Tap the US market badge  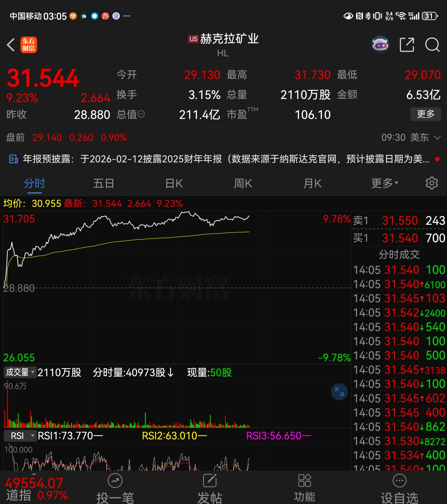[193, 39]
